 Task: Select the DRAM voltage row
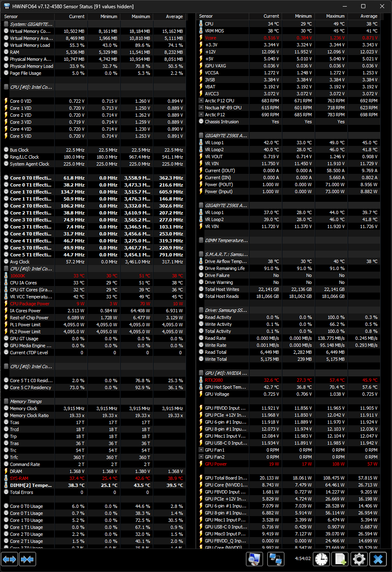[x=94, y=471]
